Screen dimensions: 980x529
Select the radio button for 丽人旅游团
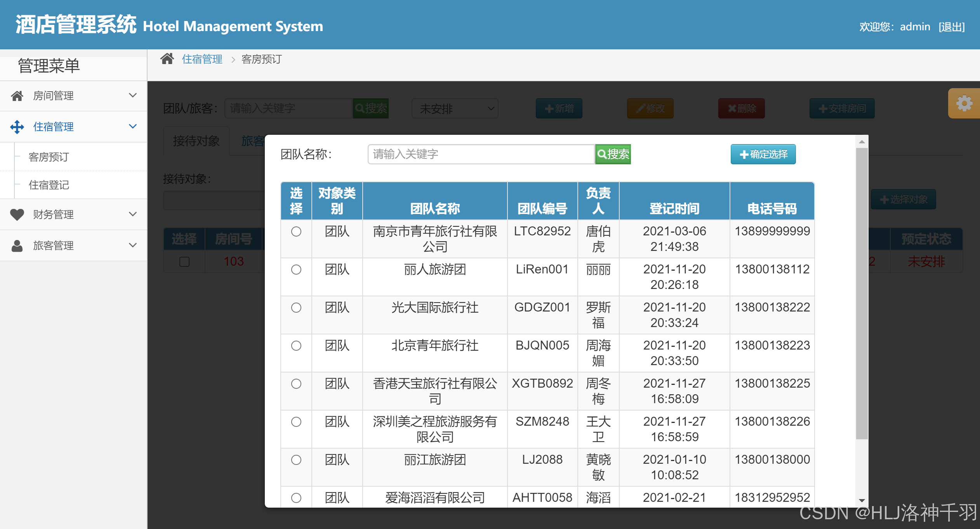click(x=296, y=270)
